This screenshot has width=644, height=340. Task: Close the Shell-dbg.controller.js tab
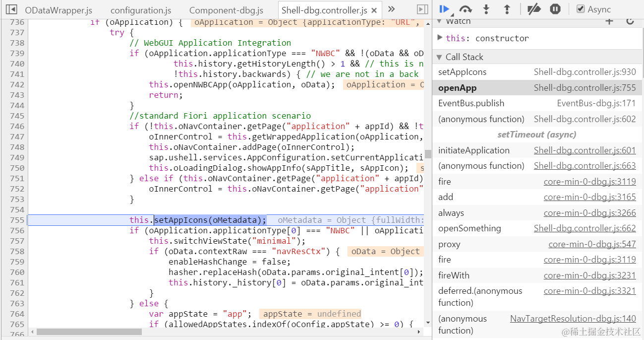tap(374, 10)
